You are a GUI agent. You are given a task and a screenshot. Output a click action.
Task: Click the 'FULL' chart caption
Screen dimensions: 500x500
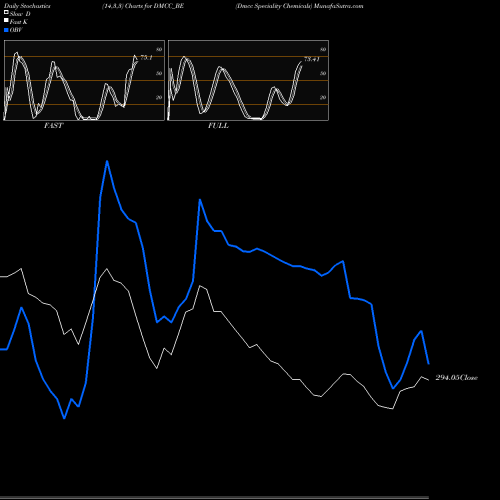(218, 126)
